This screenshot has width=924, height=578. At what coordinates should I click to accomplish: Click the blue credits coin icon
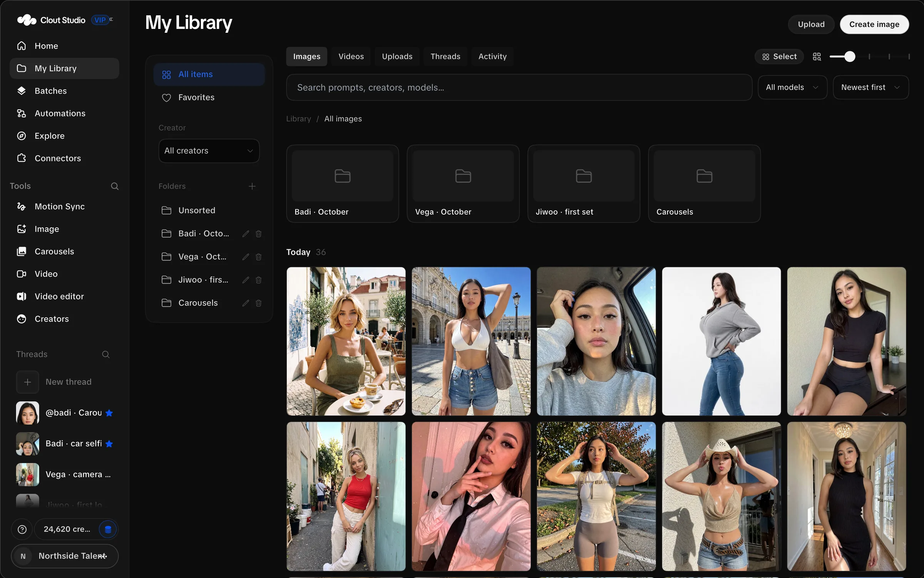(x=108, y=529)
